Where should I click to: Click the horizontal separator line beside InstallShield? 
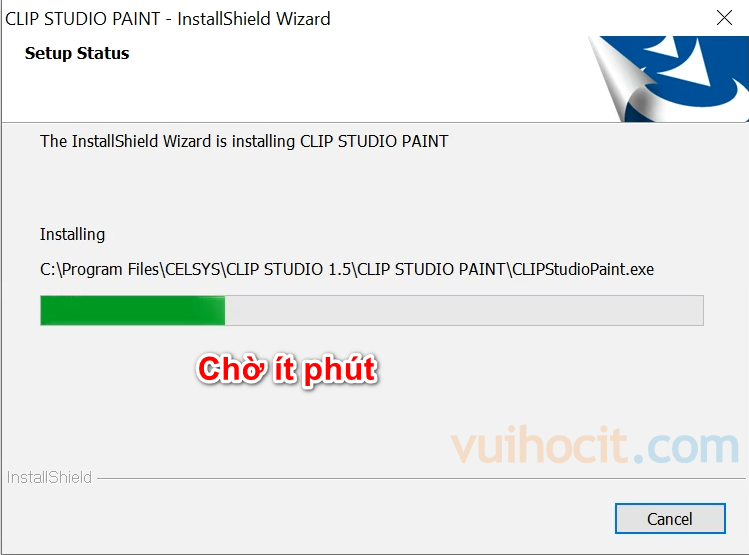pos(421,478)
